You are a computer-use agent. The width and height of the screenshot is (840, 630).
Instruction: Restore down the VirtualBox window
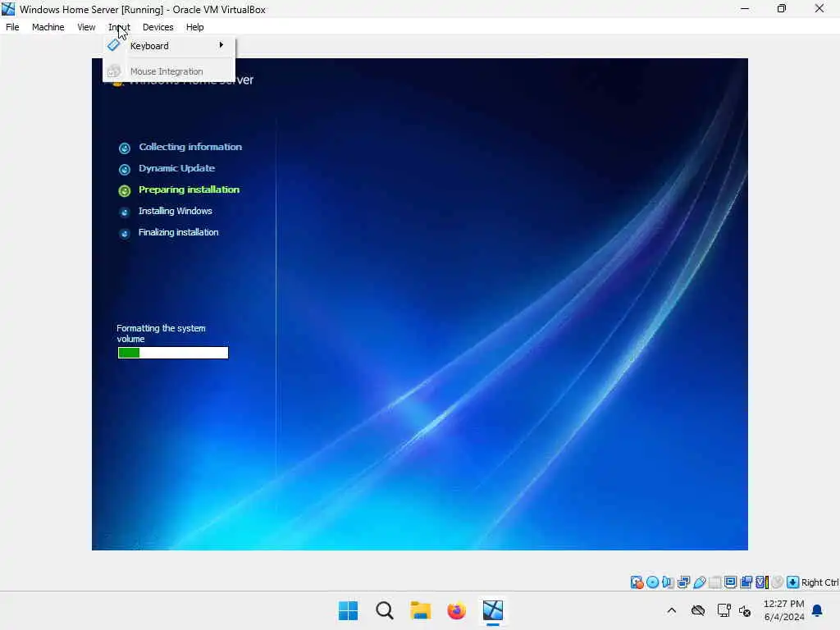pyautogui.click(x=782, y=8)
